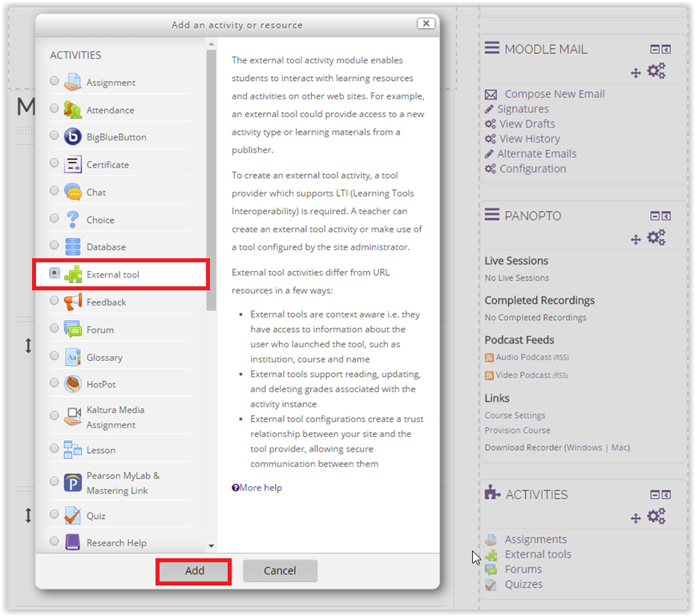Viewport: 695px width, 616px height.
Task: Open Moodle Mail Configuration link
Action: coord(533,169)
